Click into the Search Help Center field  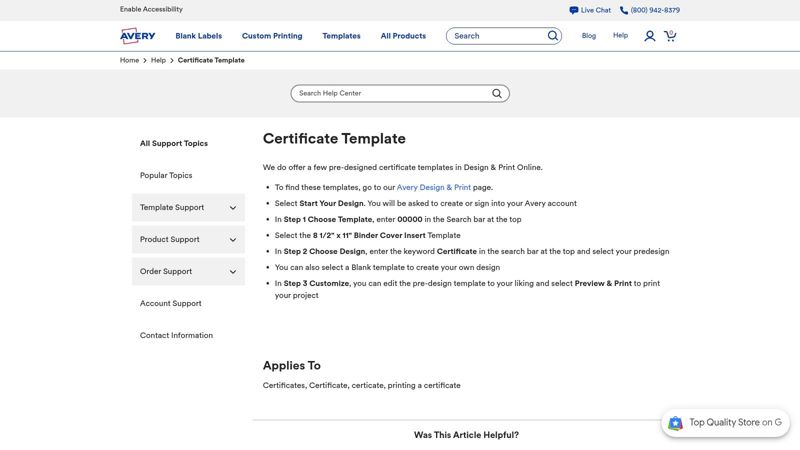(x=390, y=94)
